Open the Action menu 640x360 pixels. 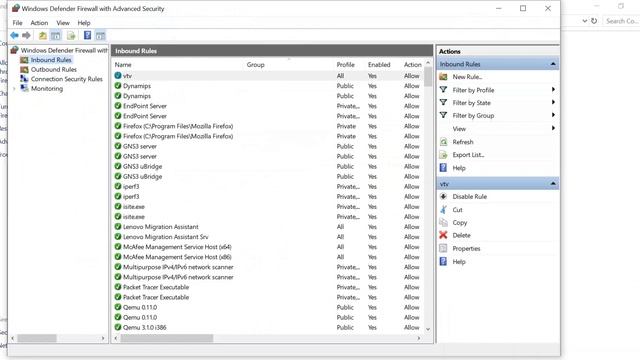coord(39,23)
